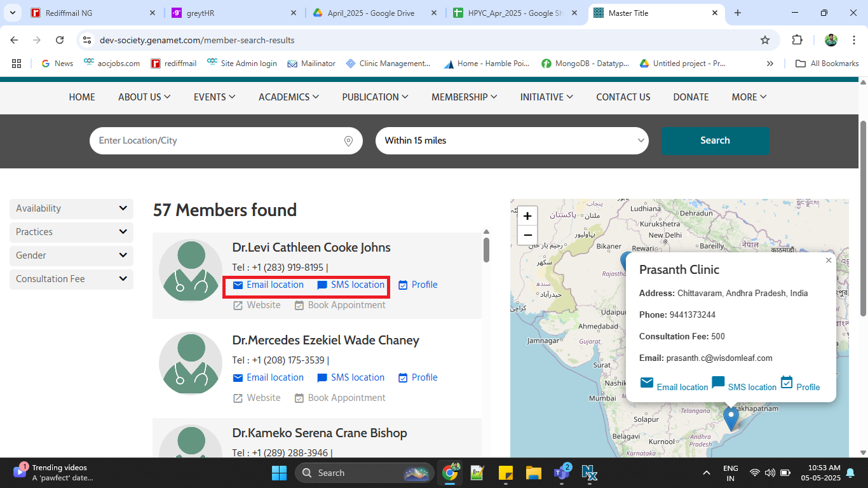This screenshot has height=488, width=868.
Task: Open Profile from Prasanth Clinic popup
Action: point(801,386)
